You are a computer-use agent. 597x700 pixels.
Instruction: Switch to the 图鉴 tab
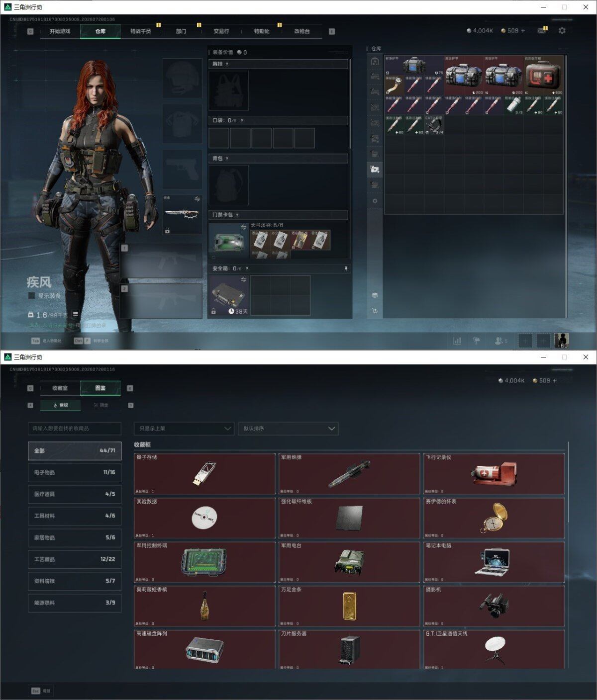pos(100,388)
